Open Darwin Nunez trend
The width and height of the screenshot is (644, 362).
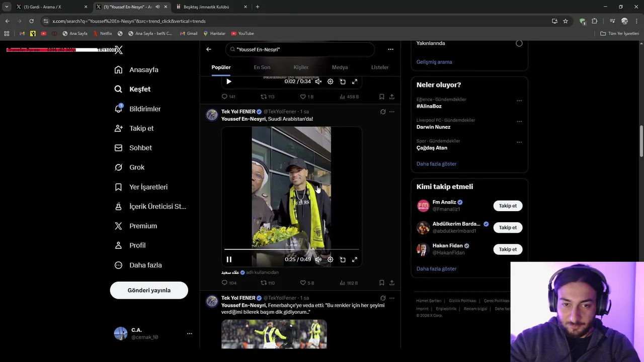tap(434, 127)
